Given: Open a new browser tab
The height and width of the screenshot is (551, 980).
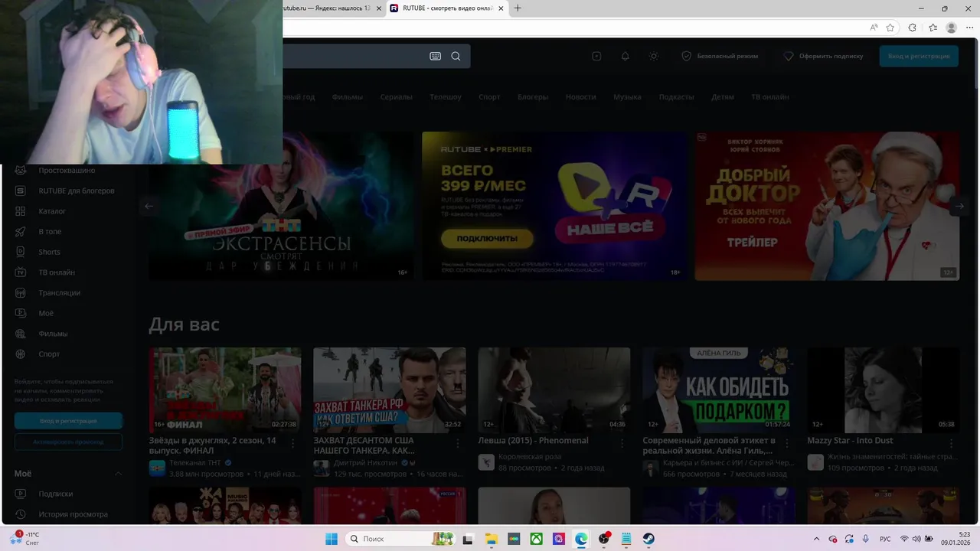Looking at the screenshot, I should pyautogui.click(x=518, y=8).
